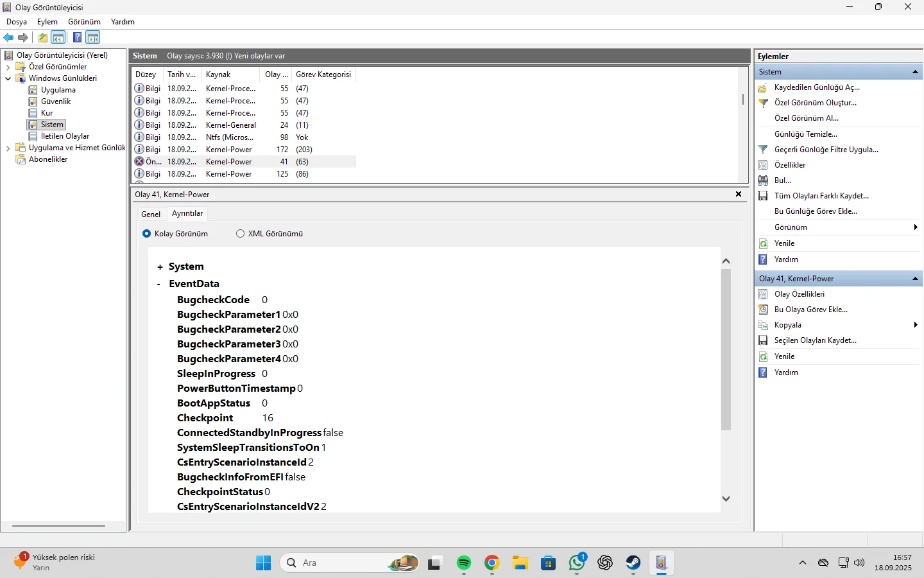Open the Görünüm menu in menu bar

pyautogui.click(x=85, y=22)
